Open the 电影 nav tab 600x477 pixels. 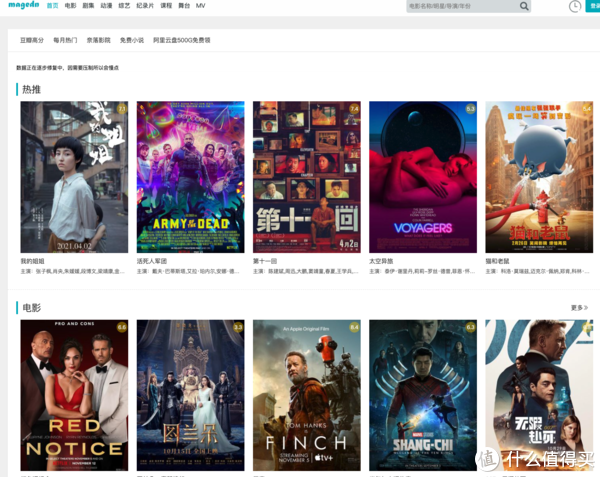70,6
